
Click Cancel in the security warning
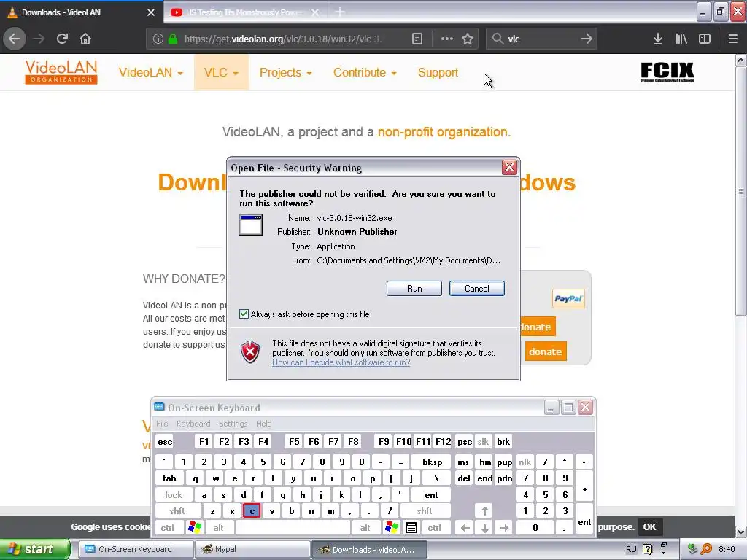click(x=477, y=289)
